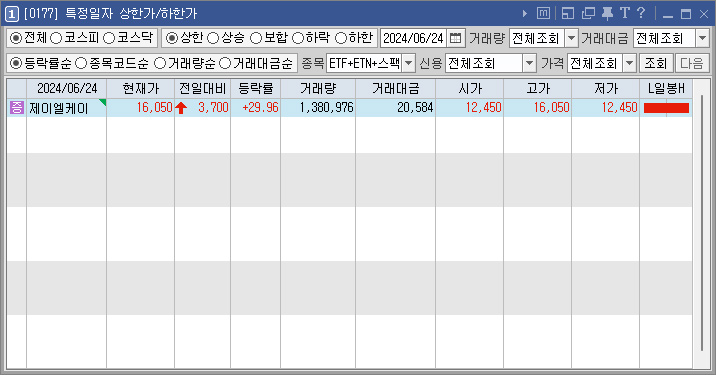Screen dimensions: 716x375
Task: Select the 전체 market radio button
Action: [16, 38]
